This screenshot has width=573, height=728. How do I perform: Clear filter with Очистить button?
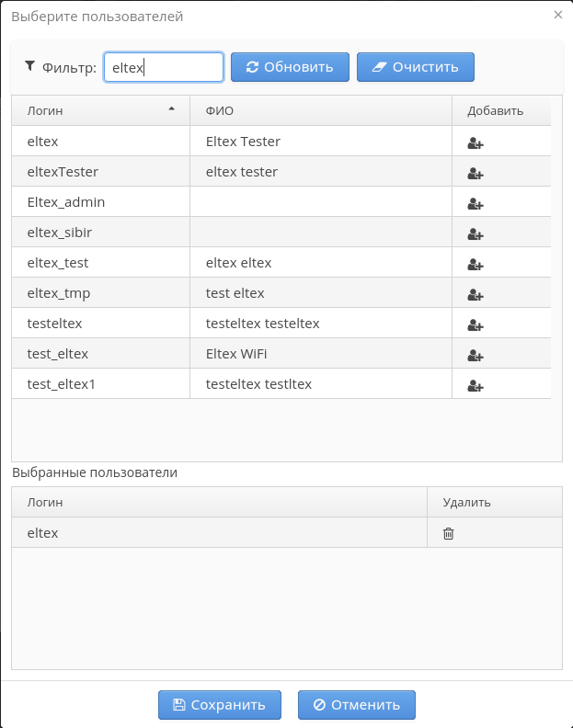(415, 67)
